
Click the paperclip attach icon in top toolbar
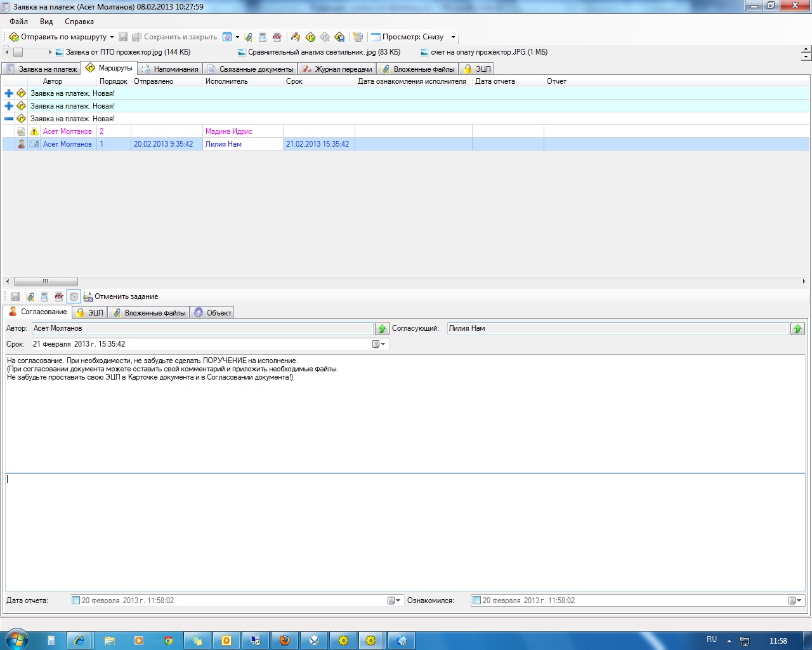click(248, 37)
